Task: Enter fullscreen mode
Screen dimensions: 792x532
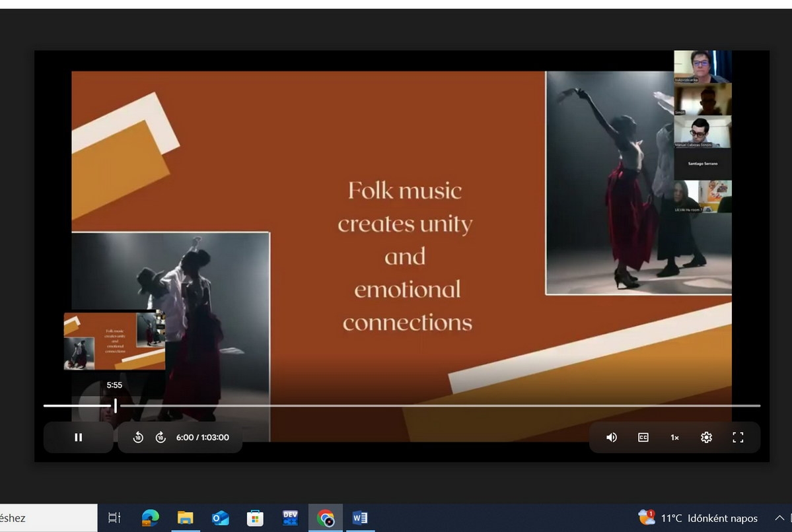Action: pyautogui.click(x=738, y=437)
